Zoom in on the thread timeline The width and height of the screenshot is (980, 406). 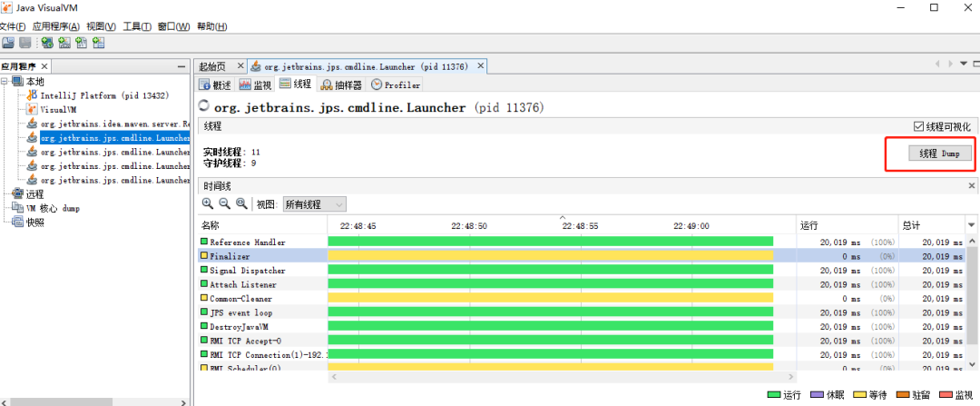click(x=208, y=204)
